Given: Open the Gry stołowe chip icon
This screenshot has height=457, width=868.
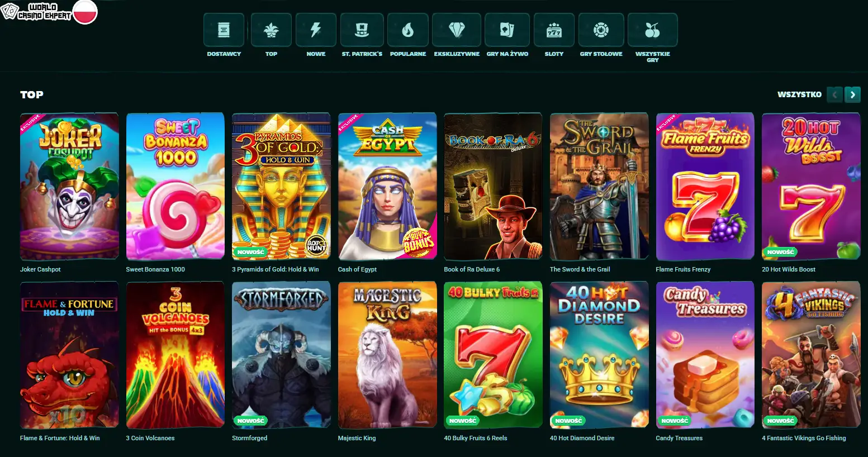Looking at the screenshot, I should (x=601, y=30).
